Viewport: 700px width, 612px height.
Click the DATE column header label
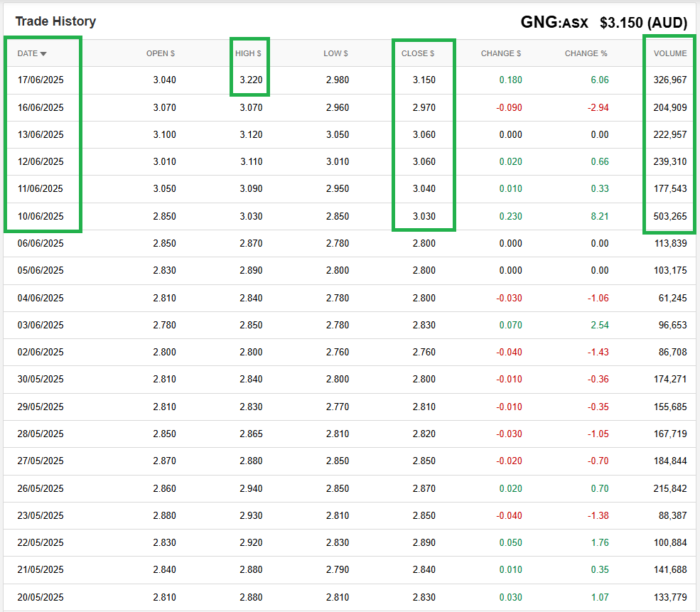[28, 53]
